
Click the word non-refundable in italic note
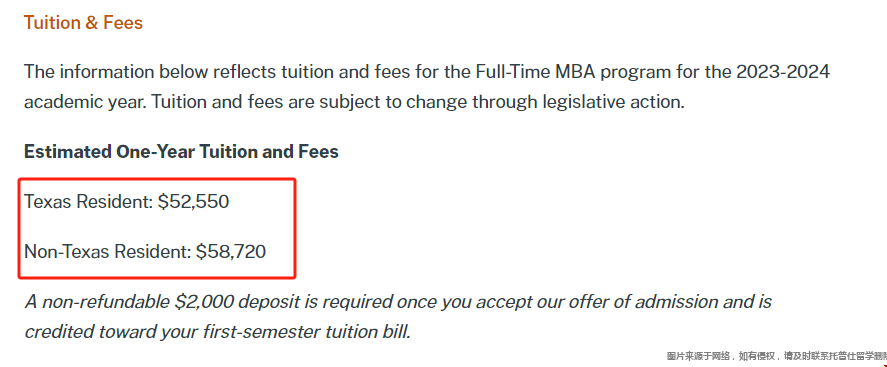[x=105, y=302]
